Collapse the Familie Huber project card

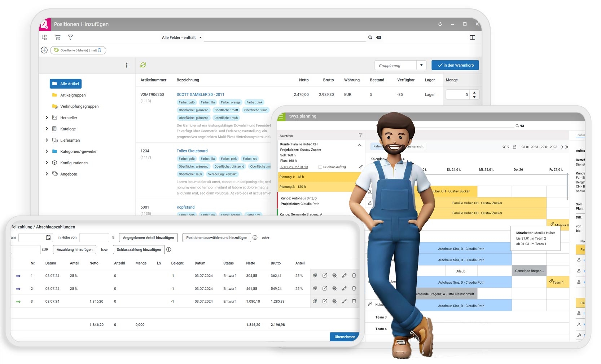click(x=359, y=145)
